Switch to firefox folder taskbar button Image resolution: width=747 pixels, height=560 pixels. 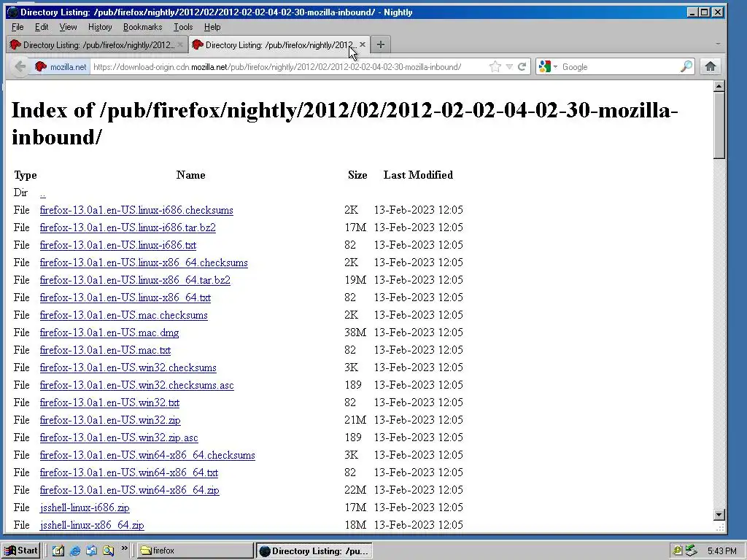(x=196, y=551)
